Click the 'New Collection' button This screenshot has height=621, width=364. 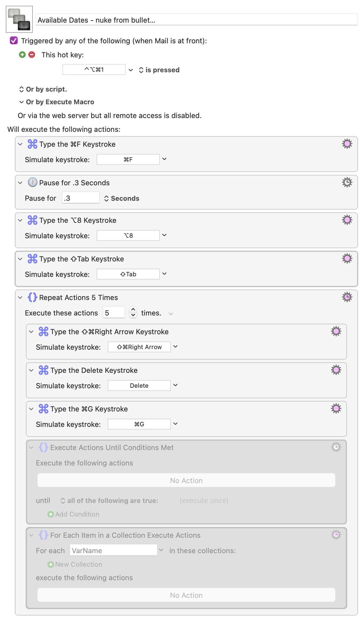pyautogui.click(x=75, y=564)
